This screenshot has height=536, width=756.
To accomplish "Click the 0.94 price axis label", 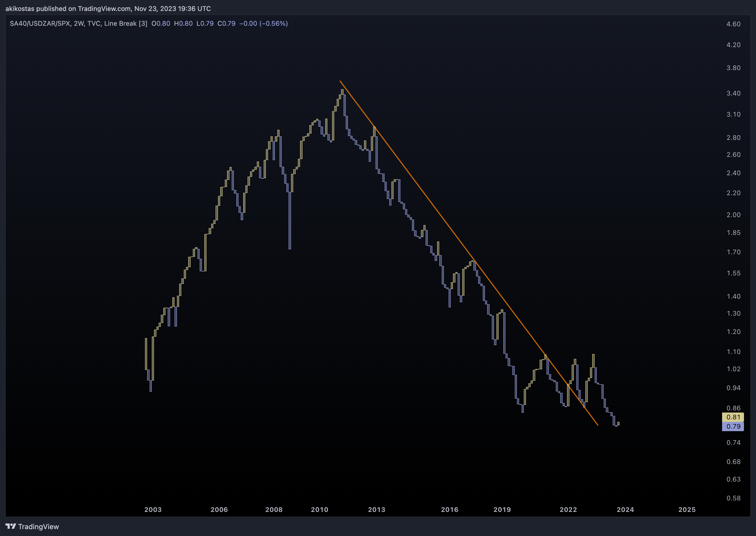I will [x=734, y=388].
